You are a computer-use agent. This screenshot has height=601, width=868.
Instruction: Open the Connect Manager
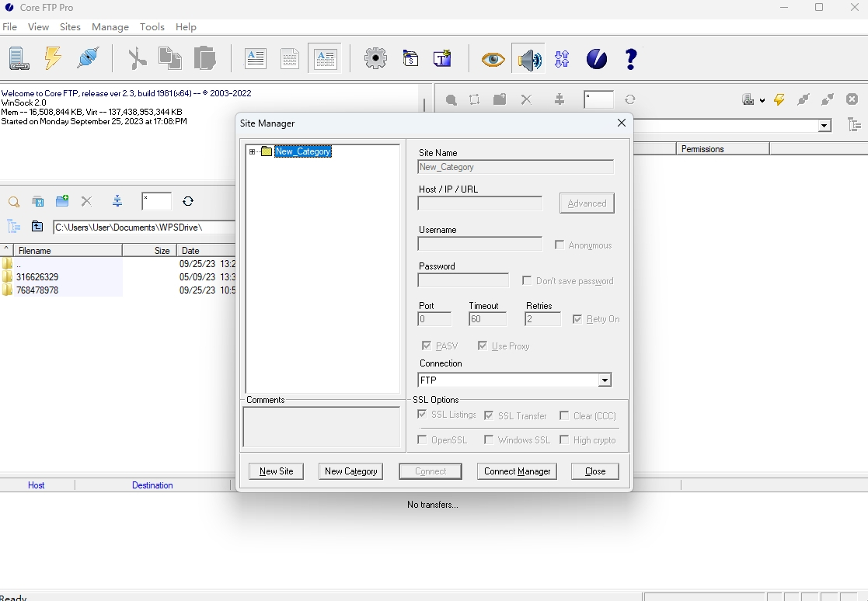click(x=517, y=471)
